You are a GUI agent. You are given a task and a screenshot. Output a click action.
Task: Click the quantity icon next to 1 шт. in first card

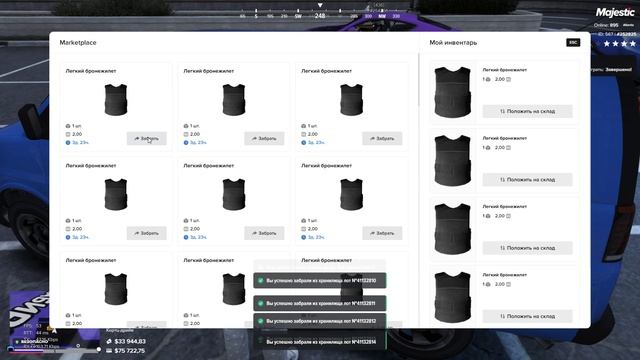click(x=68, y=126)
